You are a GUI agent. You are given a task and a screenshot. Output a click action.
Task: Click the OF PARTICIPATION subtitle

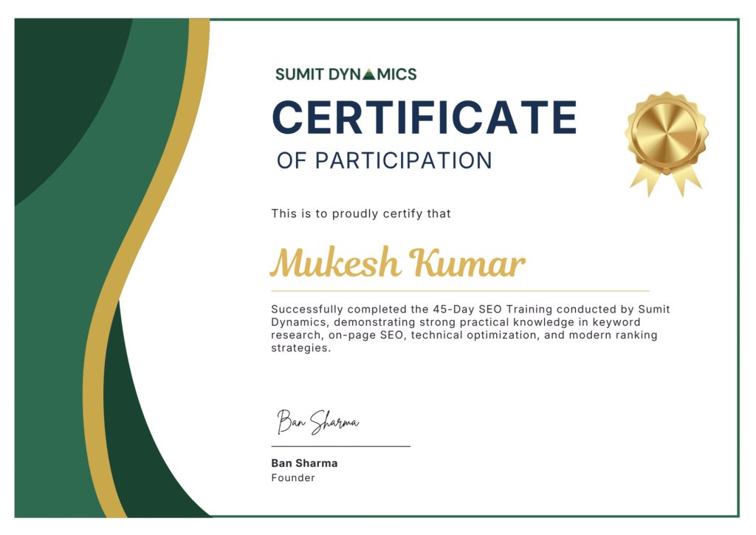click(x=384, y=160)
